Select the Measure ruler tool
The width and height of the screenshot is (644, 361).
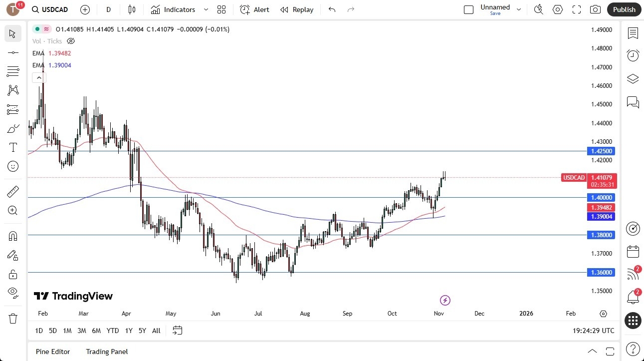pyautogui.click(x=12, y=191)
